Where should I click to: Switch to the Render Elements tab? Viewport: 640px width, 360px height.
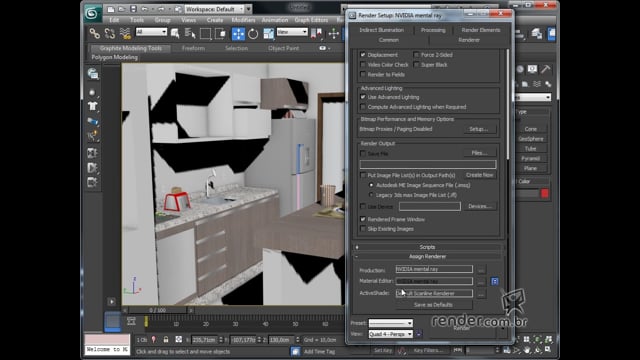[x=481, y=30]
